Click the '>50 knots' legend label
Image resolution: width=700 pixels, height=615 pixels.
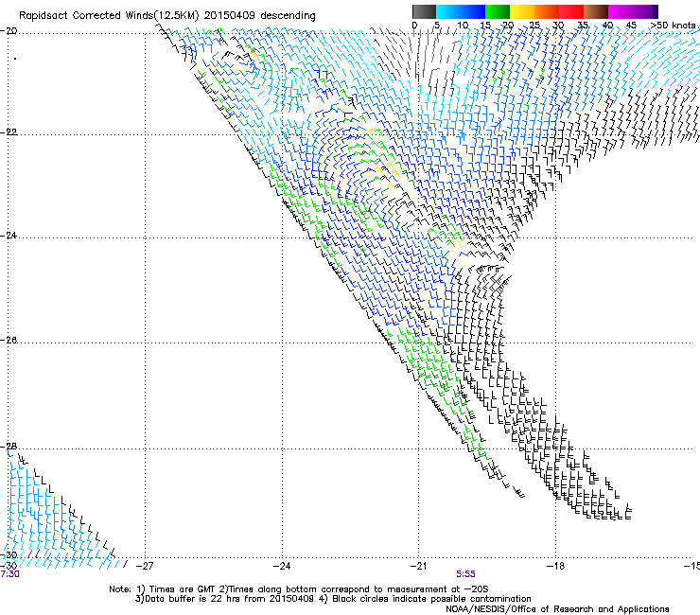(674, 26)
